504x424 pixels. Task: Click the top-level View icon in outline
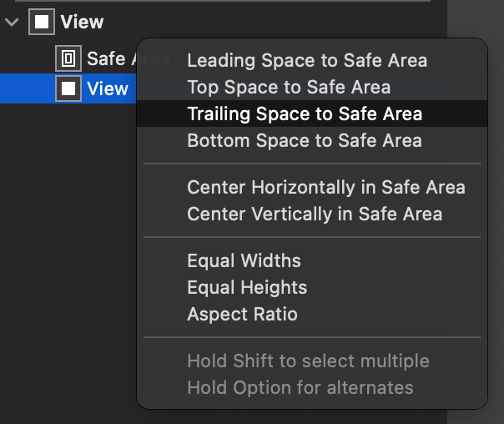(x=41, y=22)
